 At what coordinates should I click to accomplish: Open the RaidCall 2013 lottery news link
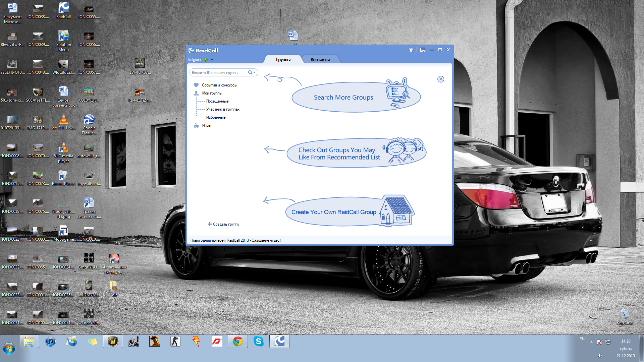[235, 240]
